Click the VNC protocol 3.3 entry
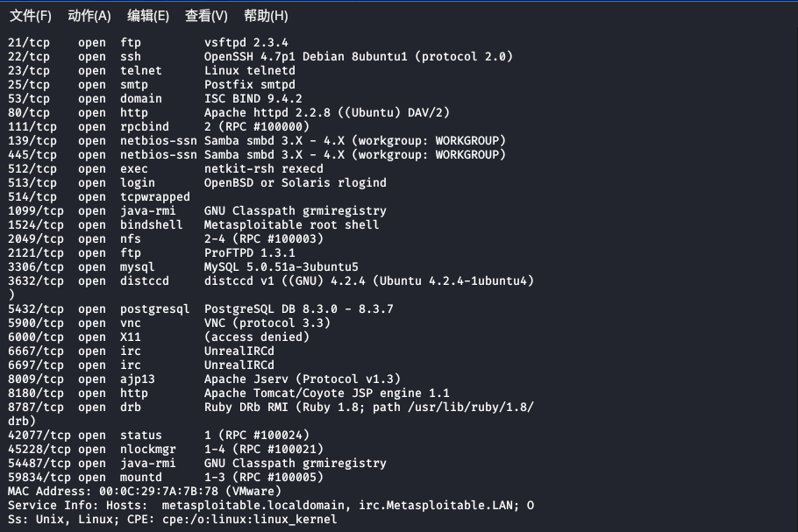Image resolution: width=798 pixels, height=532 pixels. point(175,323)
